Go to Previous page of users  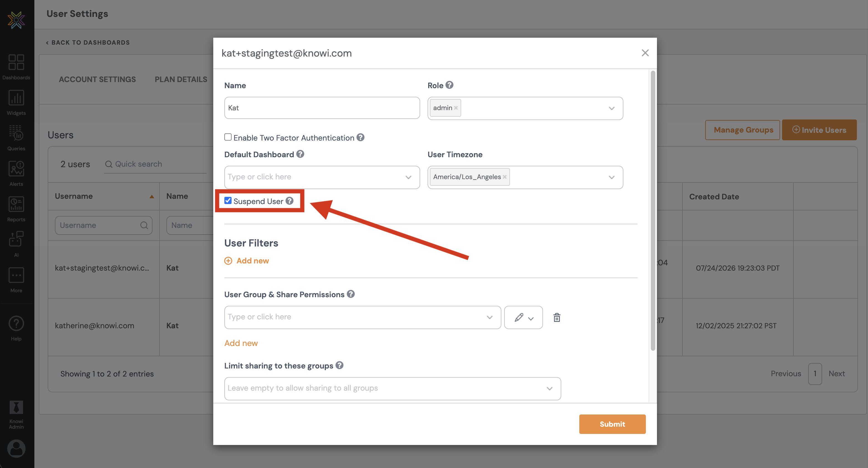click(786, 374)
